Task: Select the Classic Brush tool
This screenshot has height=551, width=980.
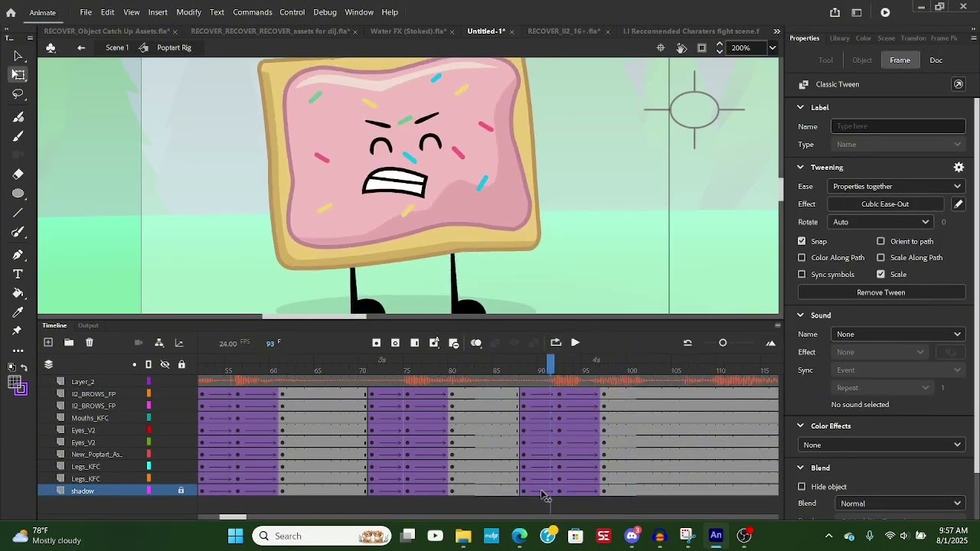Action: [18, 136]
